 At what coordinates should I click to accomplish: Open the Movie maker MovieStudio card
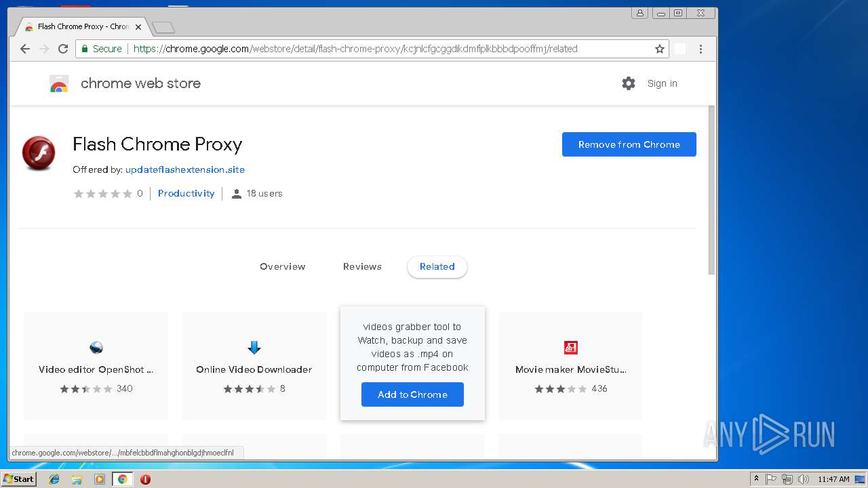click(x=571, y=366)
